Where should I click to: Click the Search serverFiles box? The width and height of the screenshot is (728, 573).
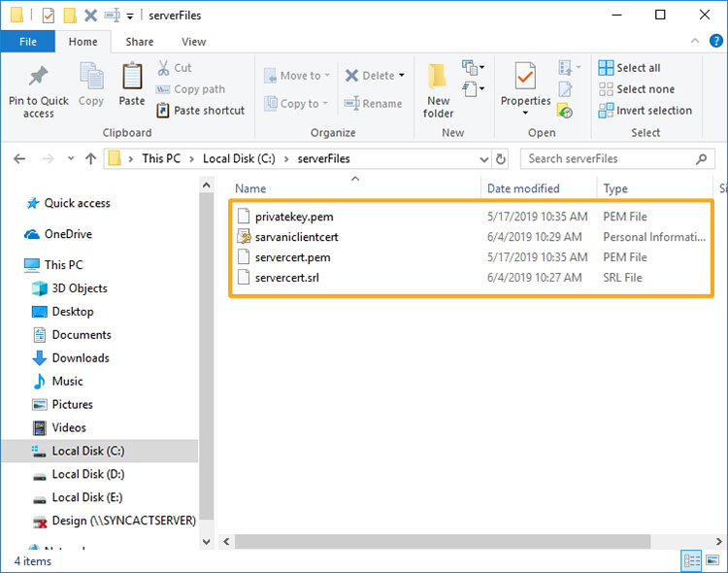click(616, 158)
